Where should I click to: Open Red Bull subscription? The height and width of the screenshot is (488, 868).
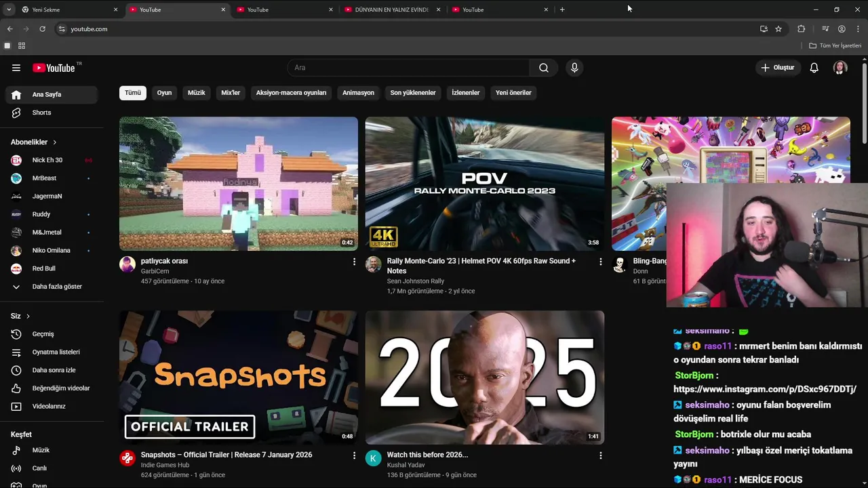pyautogui.click(x=53, y=268)
